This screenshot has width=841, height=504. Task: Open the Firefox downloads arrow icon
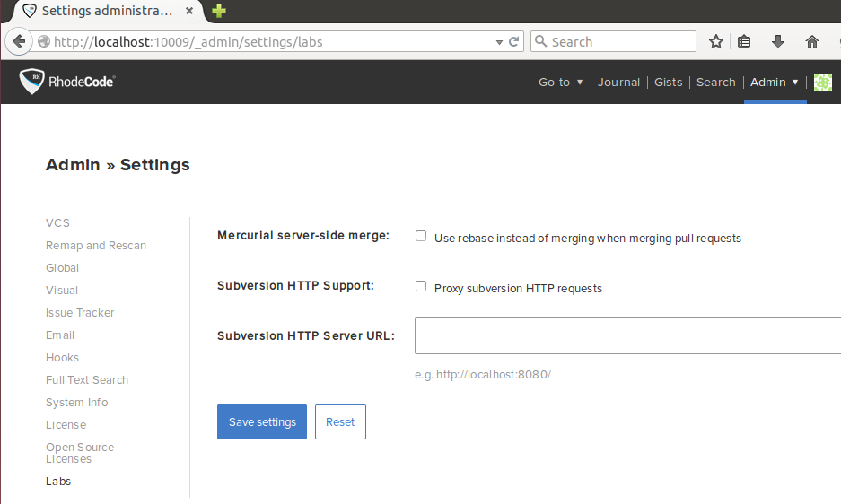point(778,41)
